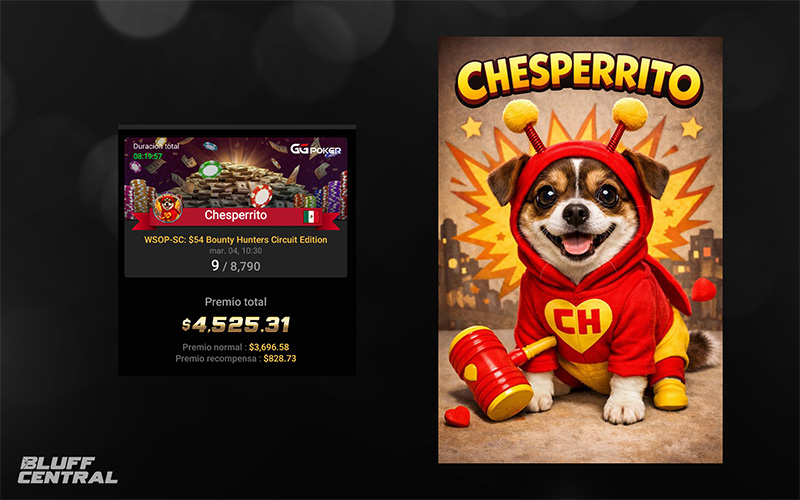800x500 pixels.
Task: Click the green poker chip in banner
Action: point(210,169)
